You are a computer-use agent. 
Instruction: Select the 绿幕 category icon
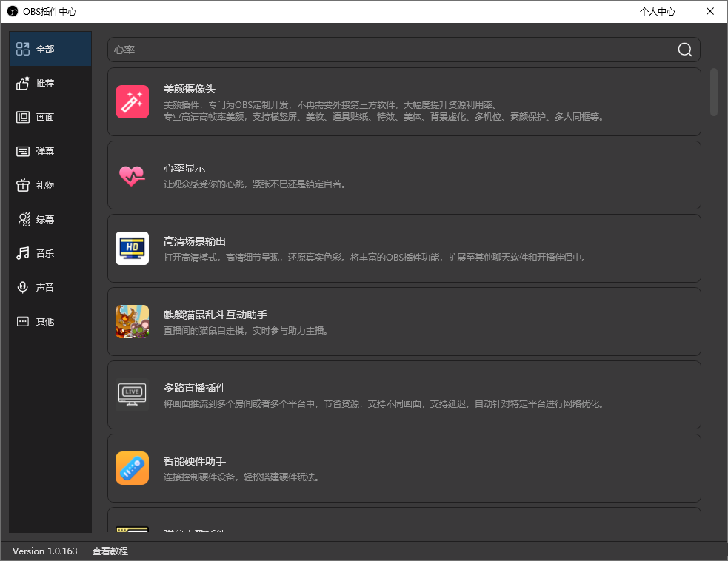[23, 219]
